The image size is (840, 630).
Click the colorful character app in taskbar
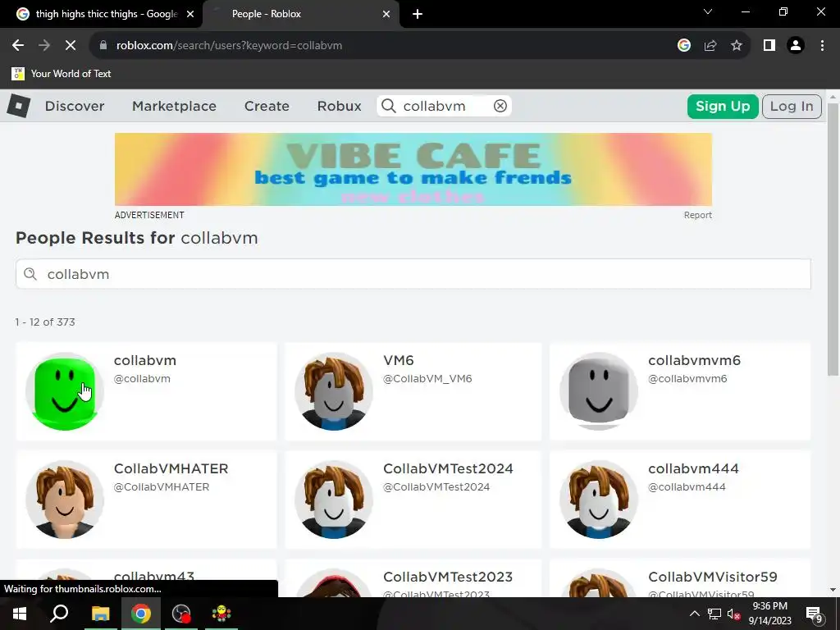click(x=221, y=614)
